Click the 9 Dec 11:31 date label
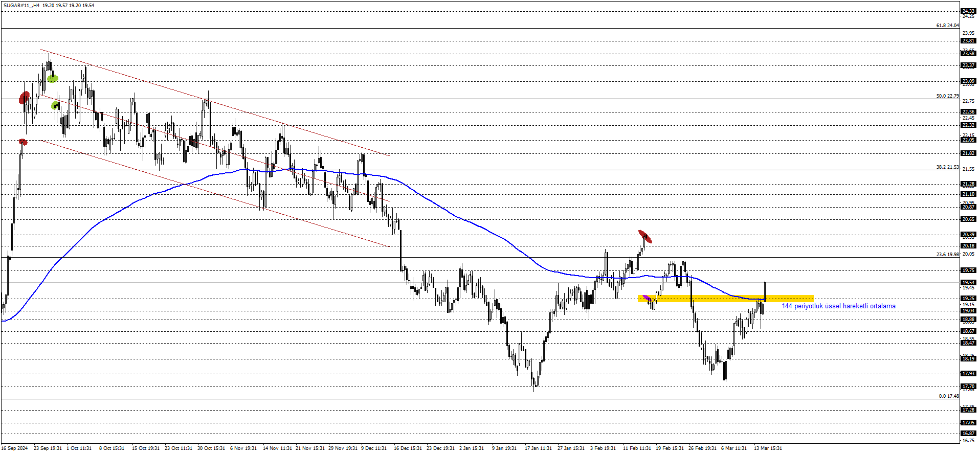 [x=374, y=448]
